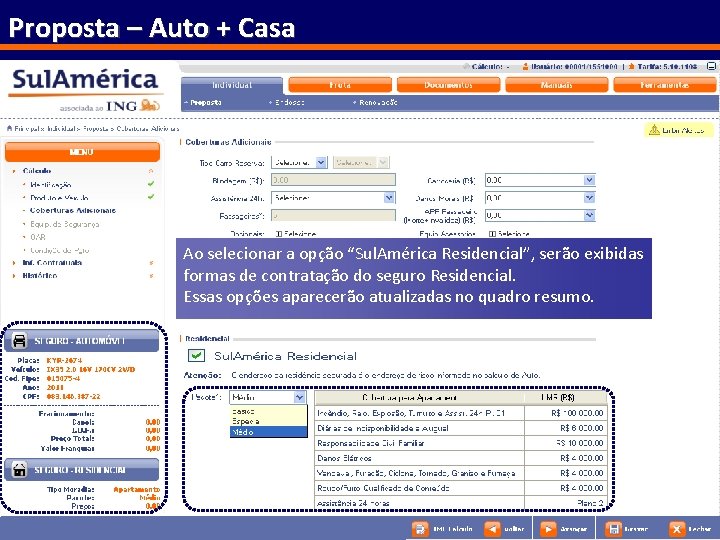This screenshot has height=540, width=720.
Task: Choose Especial in the Pacote list
Action: (269, 421)
